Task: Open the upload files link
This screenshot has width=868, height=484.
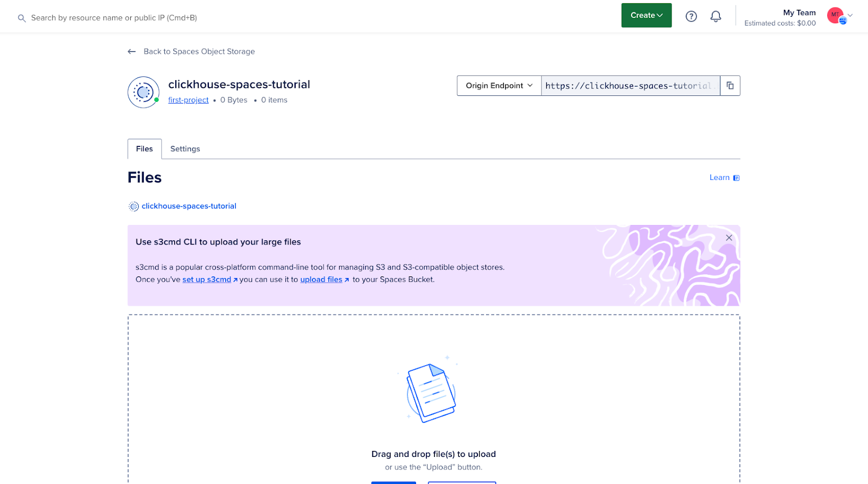Action: (321, 280)
